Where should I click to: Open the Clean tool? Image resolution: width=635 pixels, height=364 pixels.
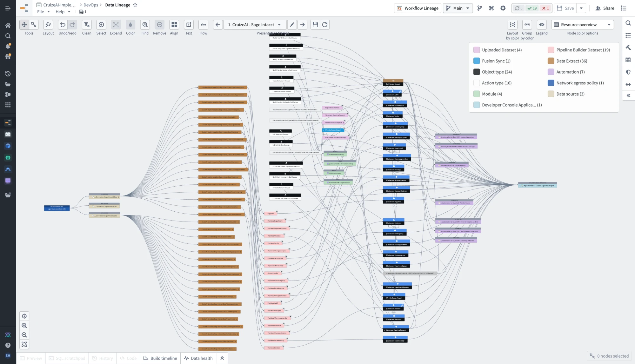click(x=87, y=25)
